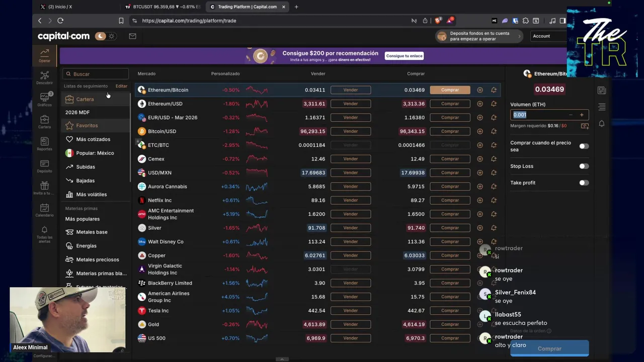This screenshot has height=362, width=644.
Task: Switch to the BTCUSDT browser tab
Action: (x=162, y=7)
